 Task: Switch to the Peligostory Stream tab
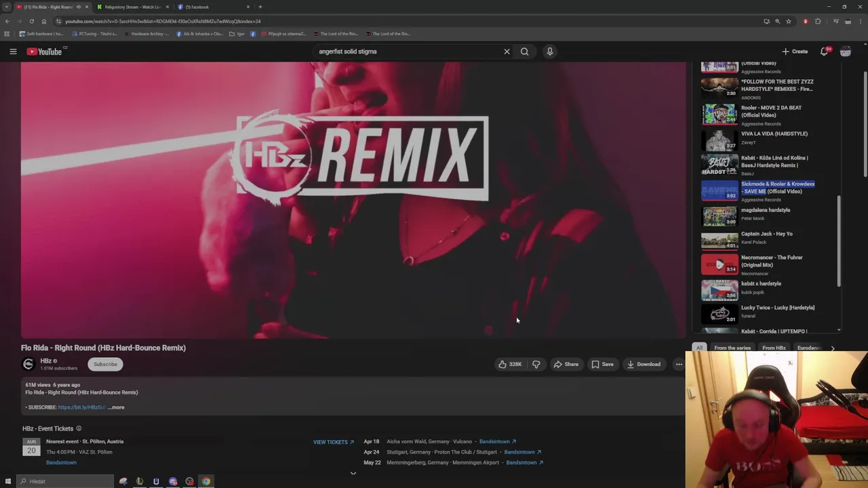point(132,7)
